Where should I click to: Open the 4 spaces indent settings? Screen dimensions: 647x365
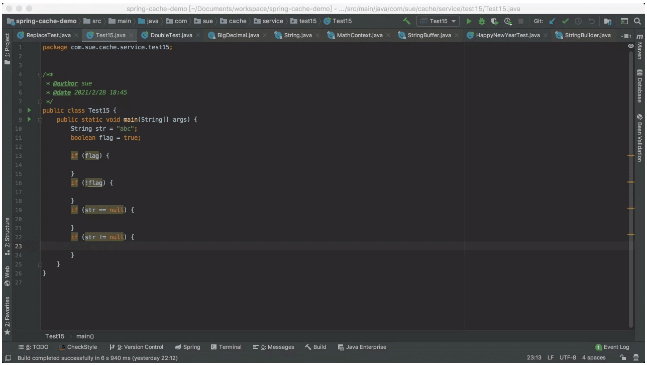(x=594, y=358)
